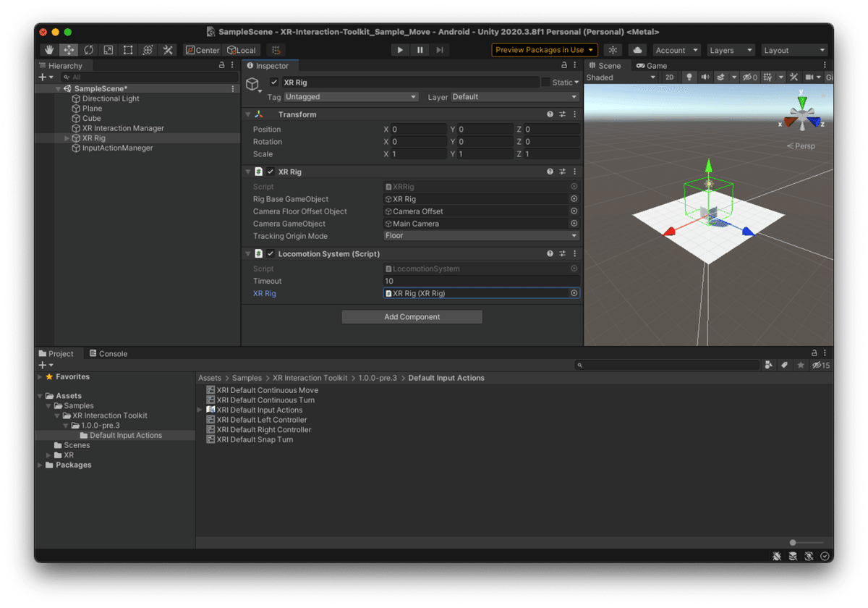
Task: Toggle hidden objects visibility in Scene
Action: pyautogui.click(x=750, y=77)
